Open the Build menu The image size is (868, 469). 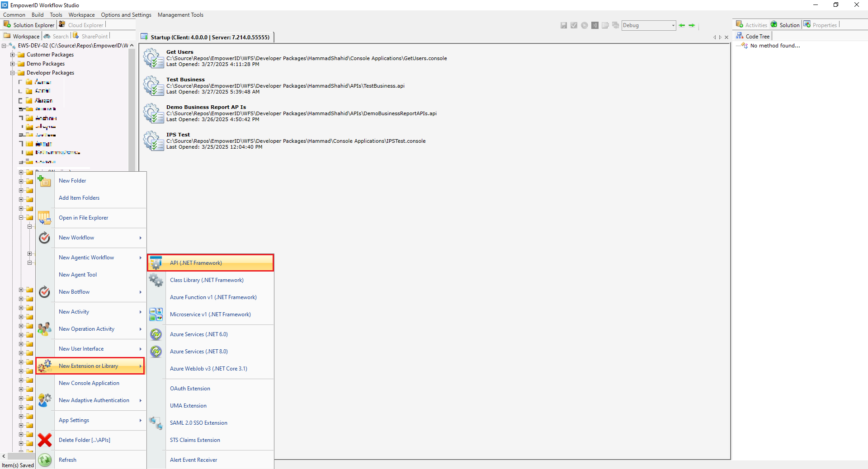38,15
